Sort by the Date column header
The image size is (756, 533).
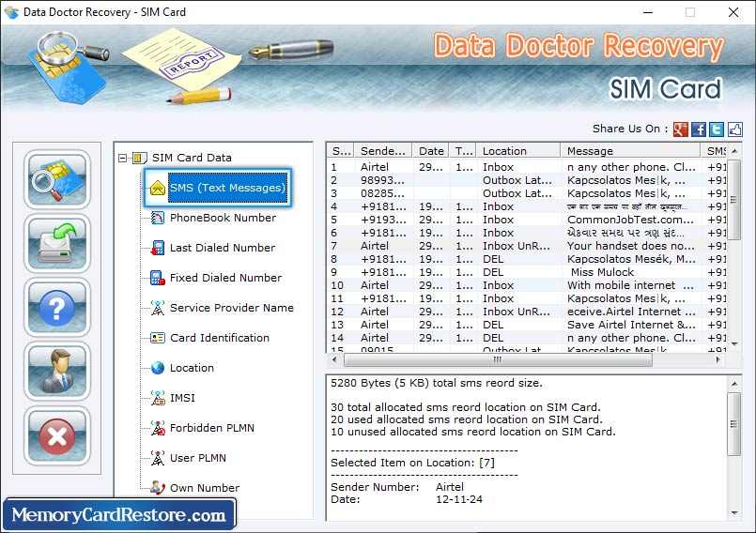[430, 151]
